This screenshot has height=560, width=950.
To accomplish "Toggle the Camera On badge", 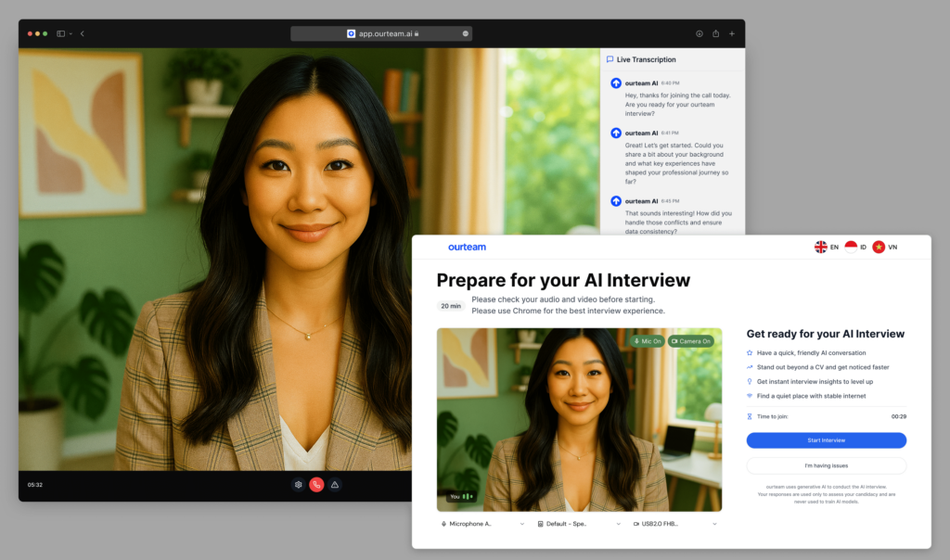I will [x=690, y=341].
